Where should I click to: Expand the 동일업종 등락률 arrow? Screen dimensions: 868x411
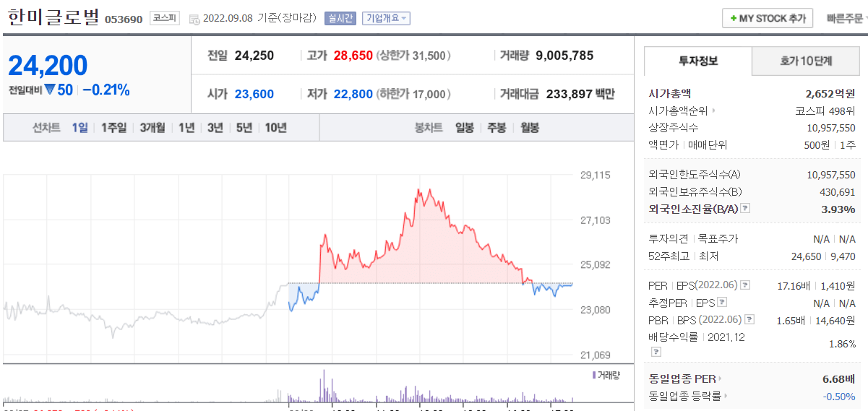tap(726, 396)
